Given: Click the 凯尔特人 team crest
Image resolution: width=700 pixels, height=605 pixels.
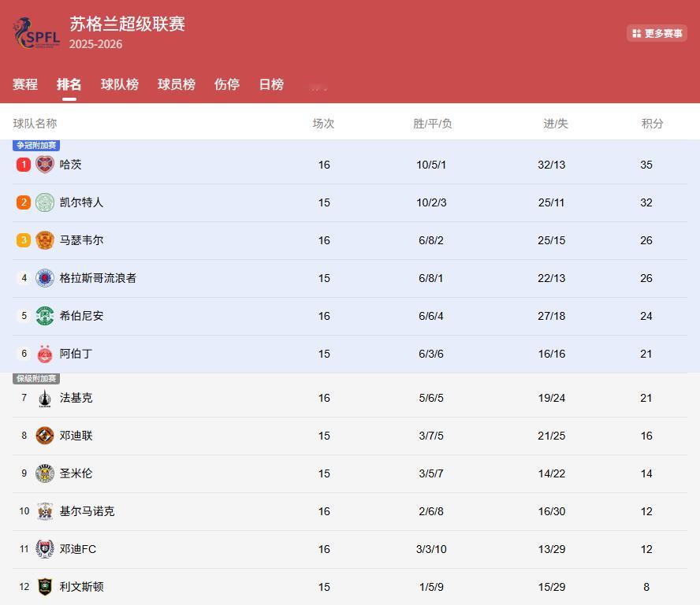Looking at the screenshot, I should (x=45, y=202).
